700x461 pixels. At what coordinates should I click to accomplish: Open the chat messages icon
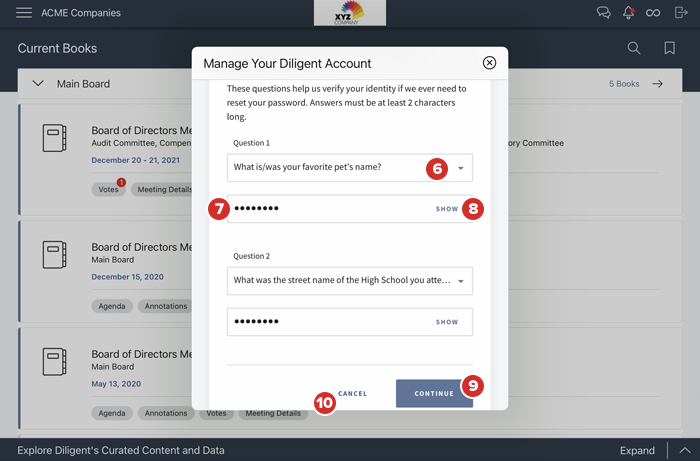click(603, 13)
